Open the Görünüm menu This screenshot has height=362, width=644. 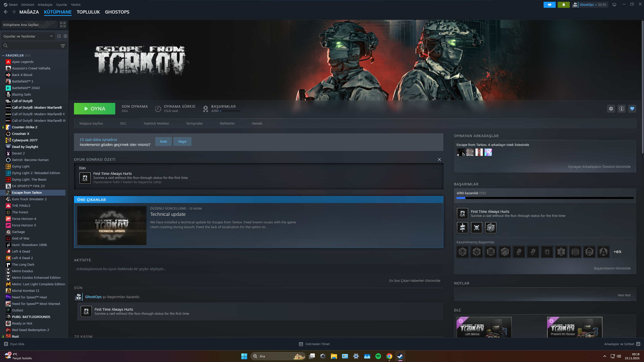pyautogui.click(x=28, y=5)
